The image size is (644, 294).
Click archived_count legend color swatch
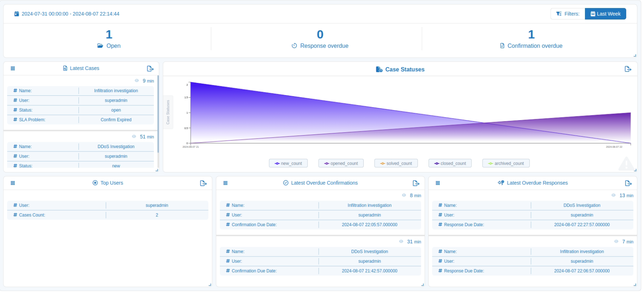point(490,164)
